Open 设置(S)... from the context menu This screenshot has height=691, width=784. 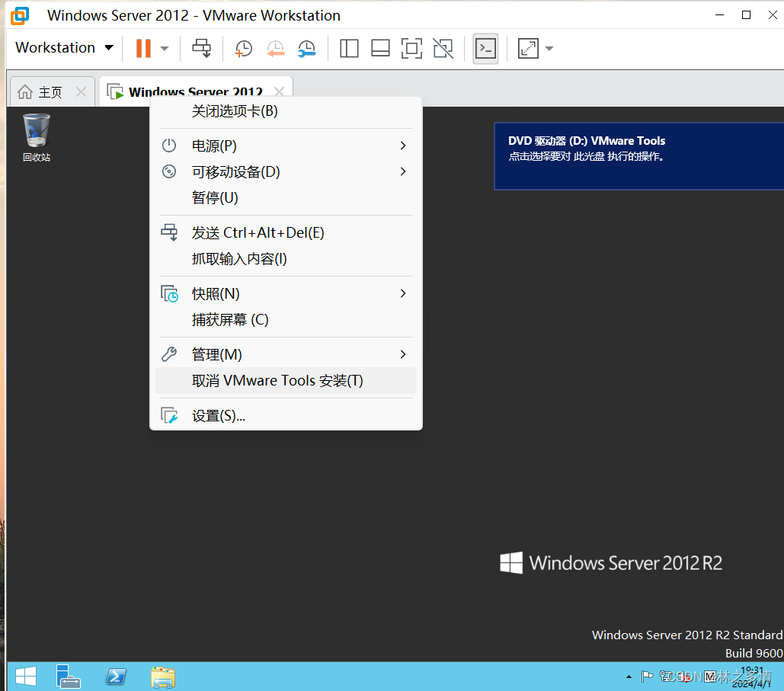click(x=286, y=415)
